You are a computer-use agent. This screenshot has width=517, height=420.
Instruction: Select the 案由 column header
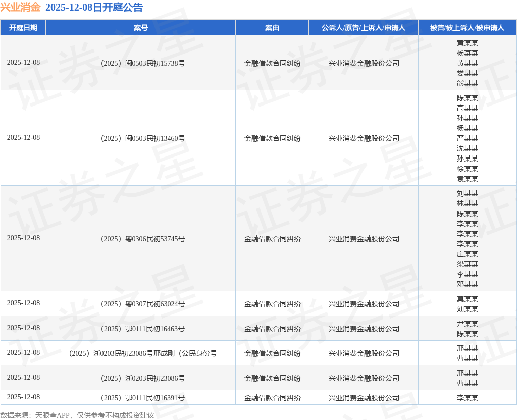272,27
